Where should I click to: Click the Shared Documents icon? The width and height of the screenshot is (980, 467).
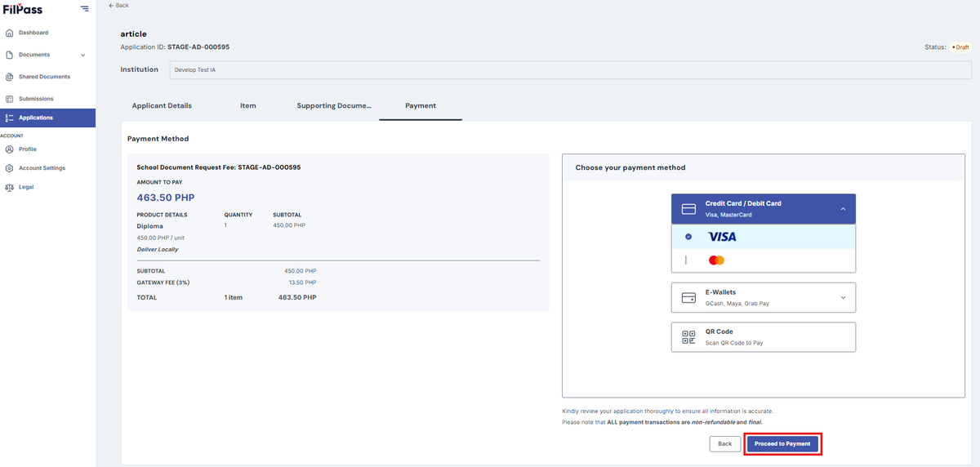coord(9,77)
